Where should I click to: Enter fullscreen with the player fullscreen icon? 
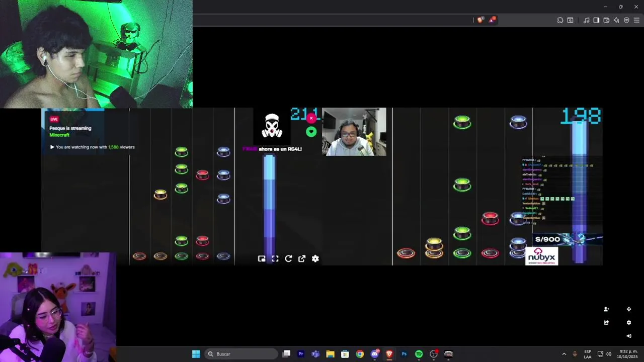pyautogui.click(x=275, y=258)
